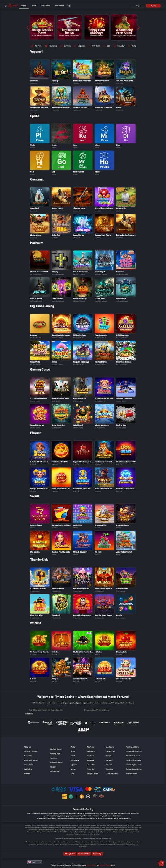Image resolution: width=166 pixels, height=868 pixels.
Task: Go back with carousel left arrow
Action: click(x=28, y=28)
